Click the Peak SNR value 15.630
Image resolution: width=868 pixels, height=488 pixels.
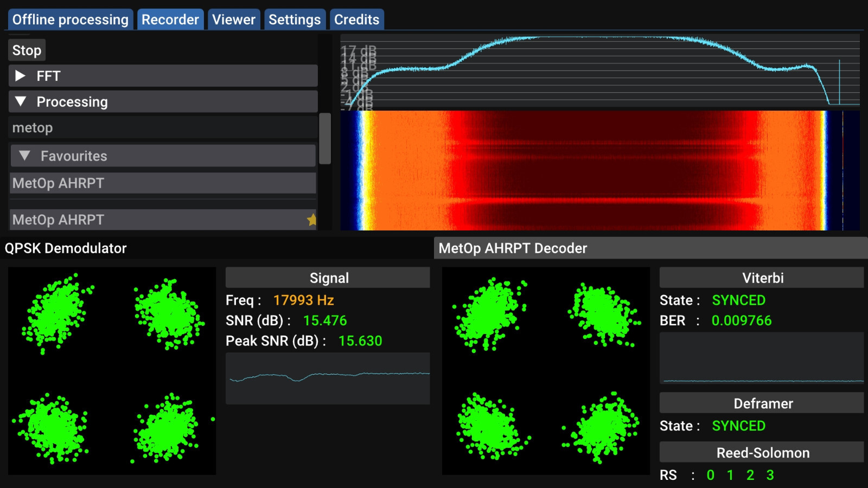[360, 341]
